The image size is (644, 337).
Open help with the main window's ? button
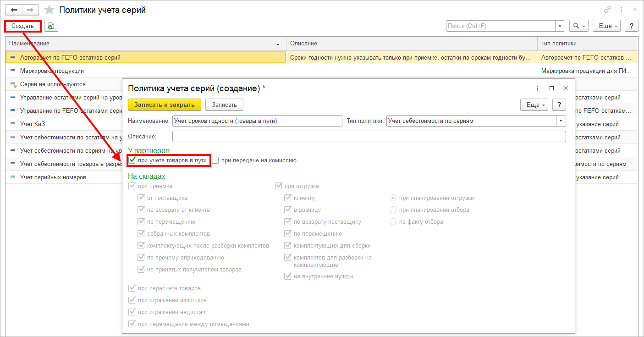[x=632, y=26]
